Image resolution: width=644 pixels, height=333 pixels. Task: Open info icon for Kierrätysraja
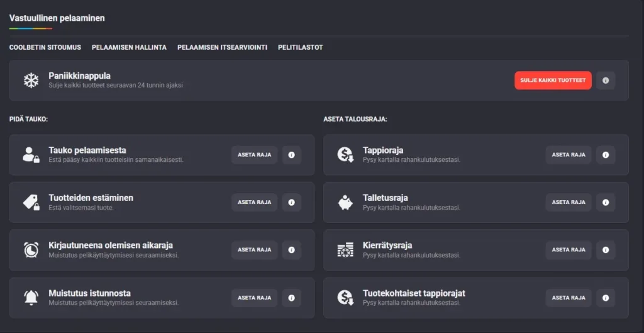(606, 250)
